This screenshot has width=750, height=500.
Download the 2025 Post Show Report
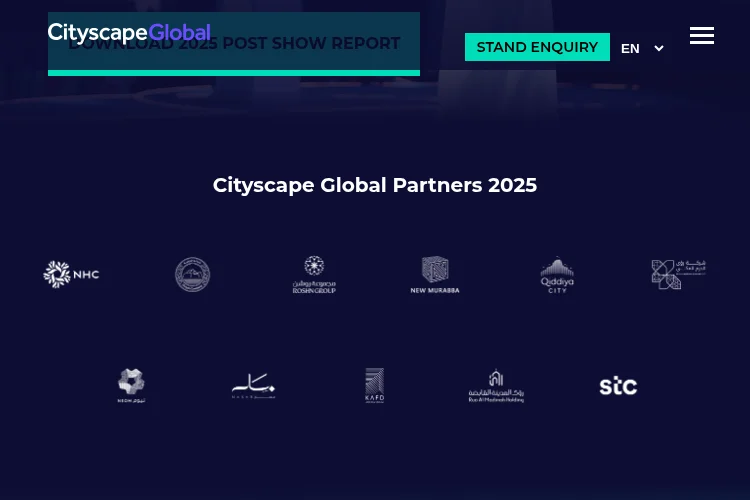pos(234,44)
